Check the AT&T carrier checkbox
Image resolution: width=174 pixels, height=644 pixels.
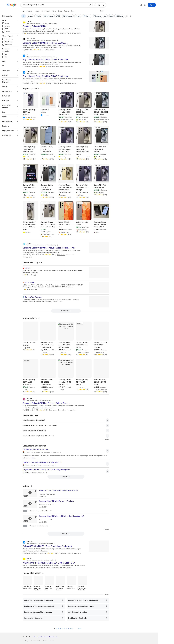[x=3, y=29]
